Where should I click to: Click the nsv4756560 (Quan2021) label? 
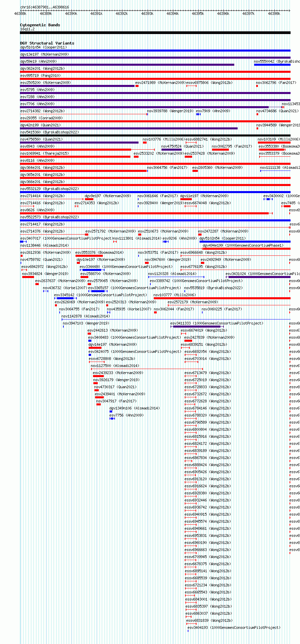pos(41,139)
